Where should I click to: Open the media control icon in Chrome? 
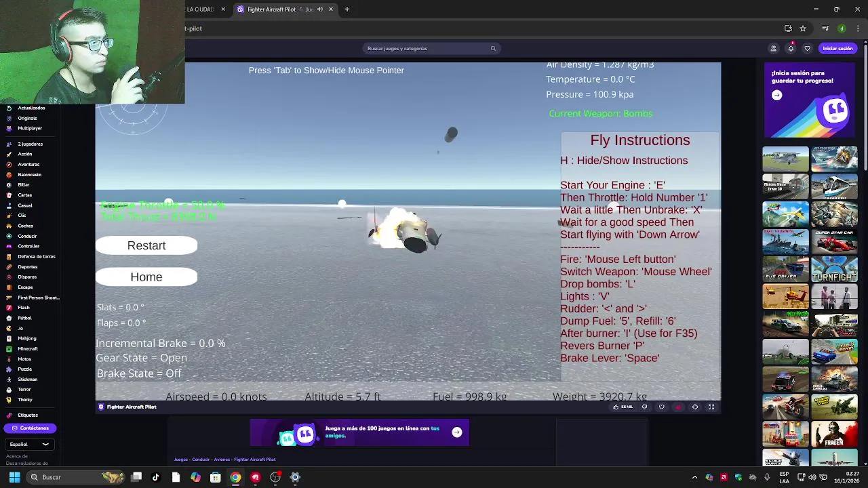[825, 28]
